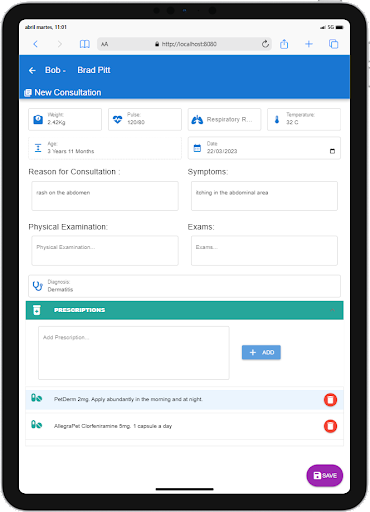Screen dimensions: 370x512
Task: Click the New Consultation heading
Action: click(68, 93)
